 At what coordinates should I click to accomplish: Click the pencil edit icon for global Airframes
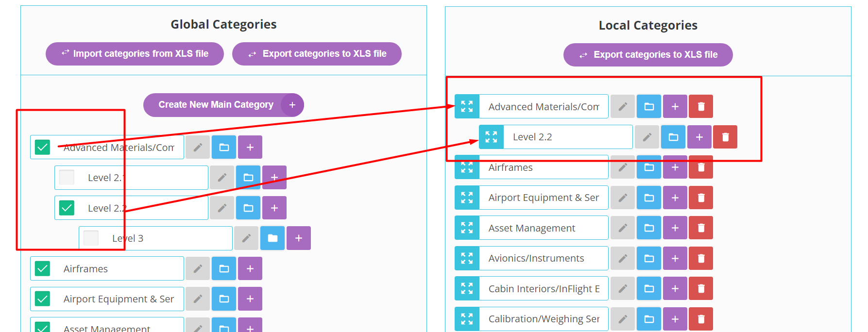point(198,269)
